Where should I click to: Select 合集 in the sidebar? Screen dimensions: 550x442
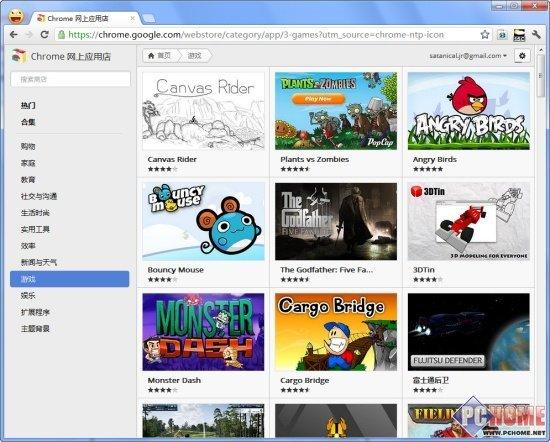click(28, 122)
